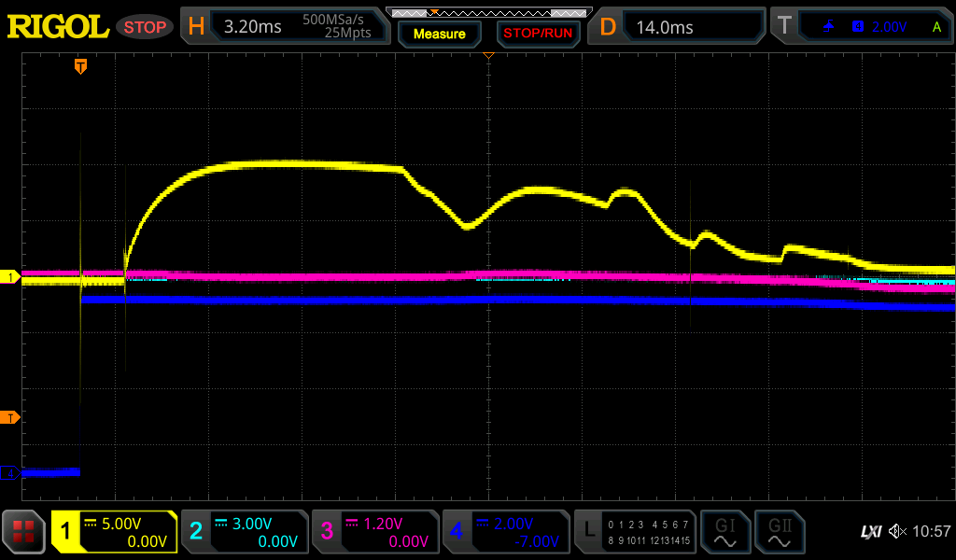Open the function navigation grid icon
This screenshot has width=956, height=560.
[23, 532]
